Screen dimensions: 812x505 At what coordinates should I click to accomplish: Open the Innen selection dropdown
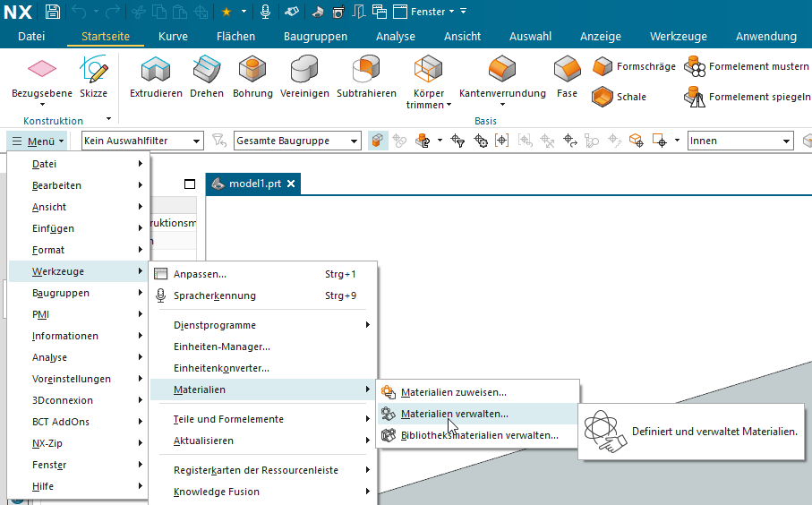click(x=739, y=141)
